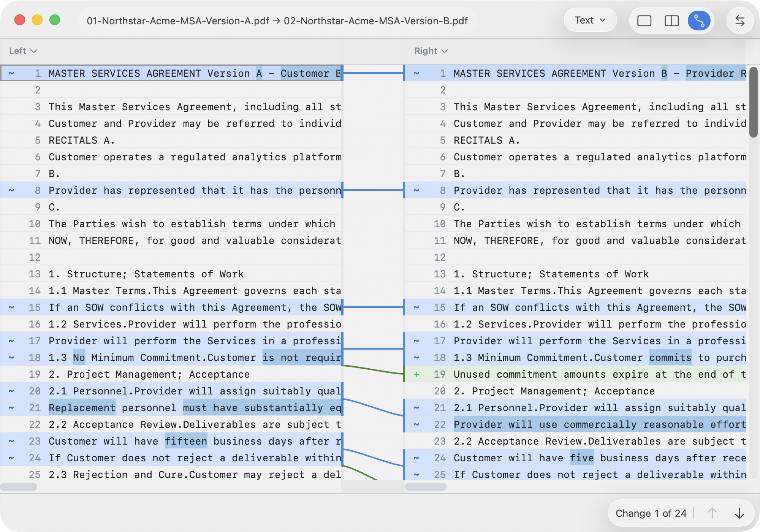Image resolution: width=760 pixels, height=532 pixels.
Task: Select right line 4 Customer and Provider
Action: 575,123
